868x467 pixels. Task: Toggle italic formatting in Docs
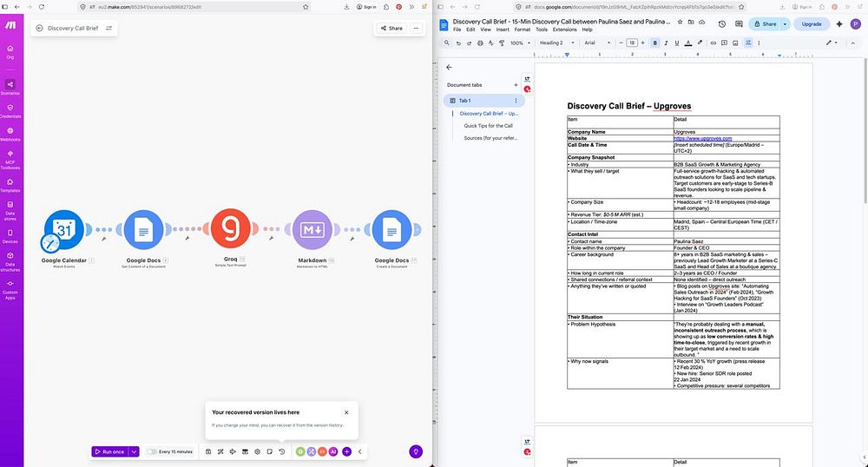click(x=666, y=43)
